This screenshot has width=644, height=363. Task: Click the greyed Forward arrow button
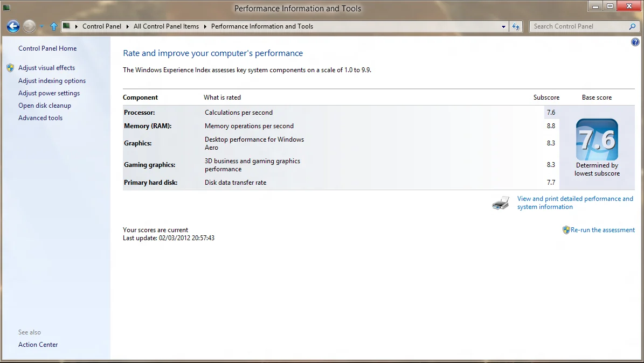pos(29,26)
